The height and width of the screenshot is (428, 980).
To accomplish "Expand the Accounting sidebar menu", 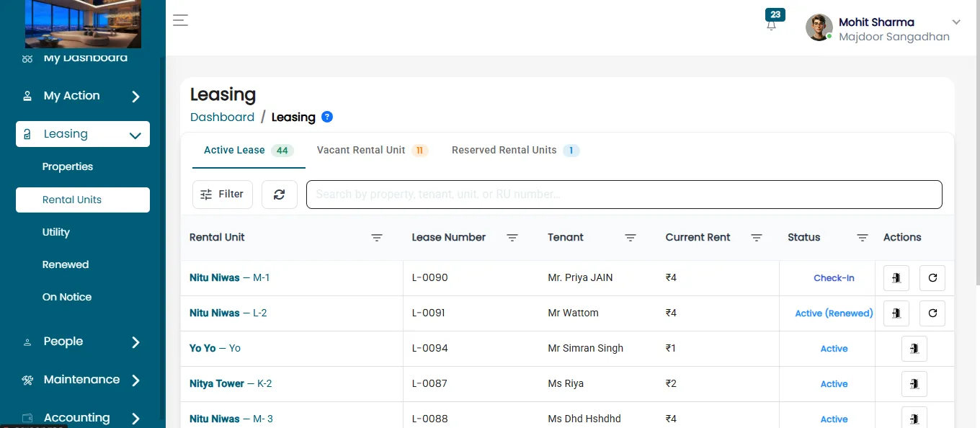I will coord(83,417).
